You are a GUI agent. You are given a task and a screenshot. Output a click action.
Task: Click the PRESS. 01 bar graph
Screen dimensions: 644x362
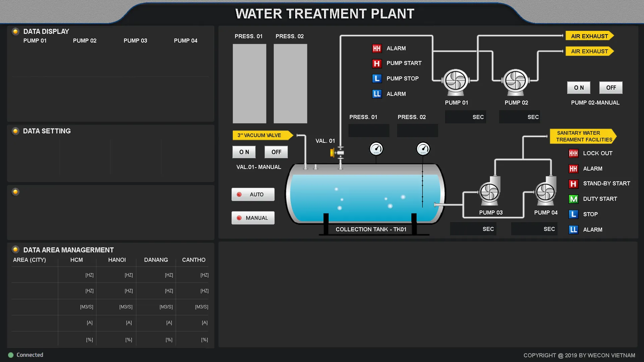click(250, 84)
